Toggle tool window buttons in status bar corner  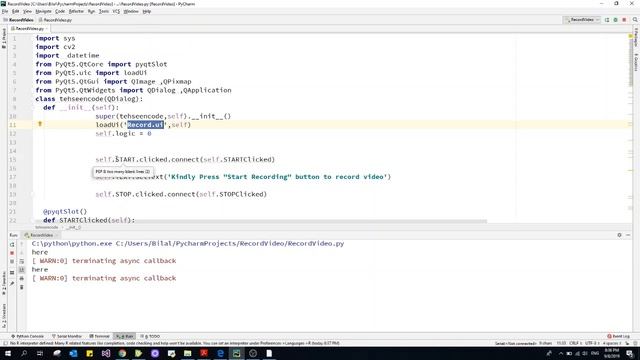tap(5, 344)
